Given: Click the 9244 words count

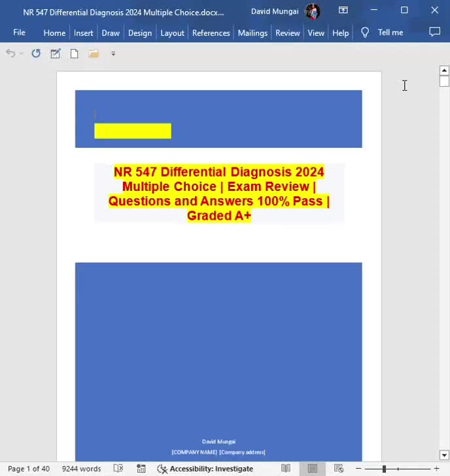Looking at the screenshot, I should (x=81, y=469).
